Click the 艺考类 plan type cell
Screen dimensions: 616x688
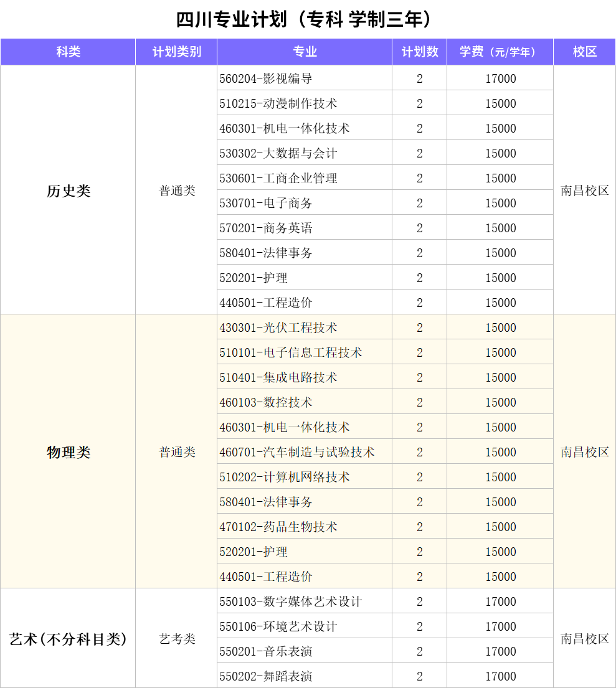point(177,639)
